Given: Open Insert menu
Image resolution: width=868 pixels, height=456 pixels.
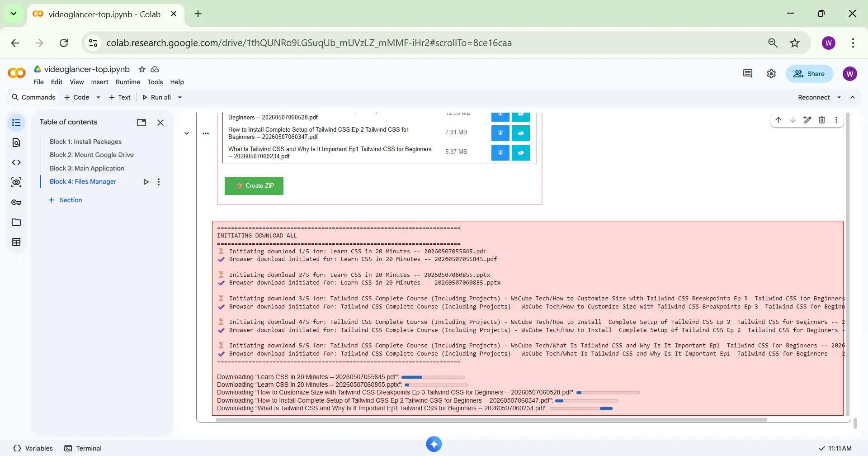Looking at the screenshot, I should tap(99, 82).
